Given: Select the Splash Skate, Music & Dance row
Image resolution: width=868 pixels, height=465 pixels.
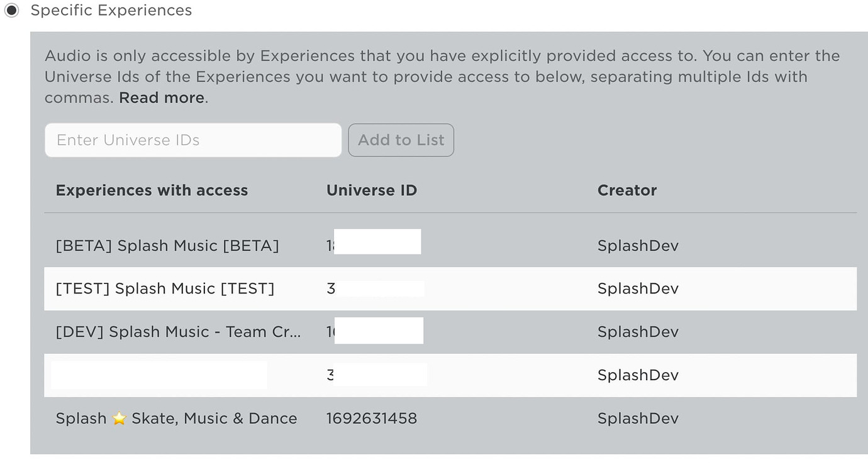Looking at the screenshot, I should [x=450, y=418].
